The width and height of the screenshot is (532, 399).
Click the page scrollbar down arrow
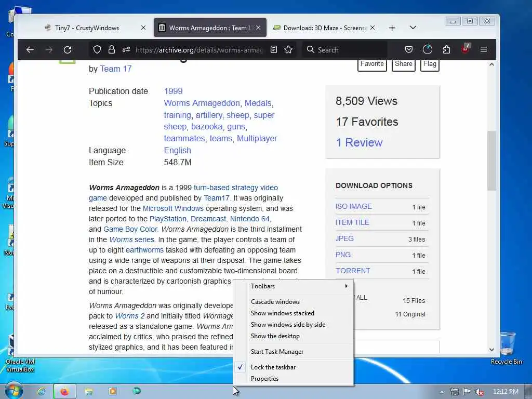pyautogui.click(x=491, y=350)
